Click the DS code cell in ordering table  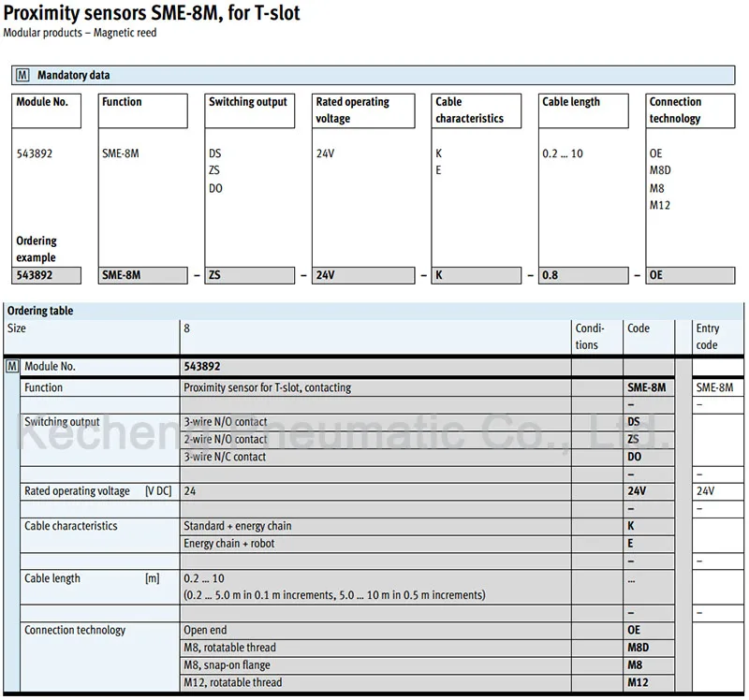649,422
